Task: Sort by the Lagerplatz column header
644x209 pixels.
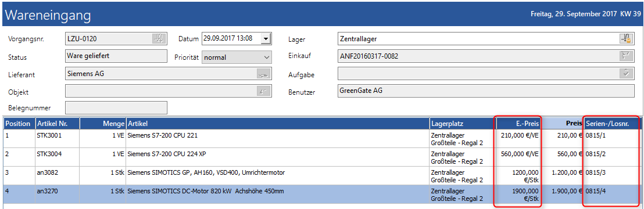Action: [x=463, y=124]
